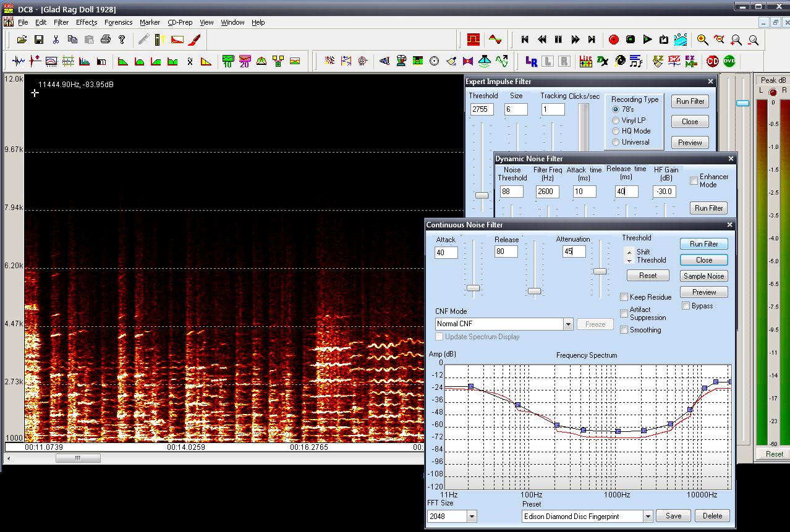Open the Forensics menu
790x532 pixels.
pos(118,22)
